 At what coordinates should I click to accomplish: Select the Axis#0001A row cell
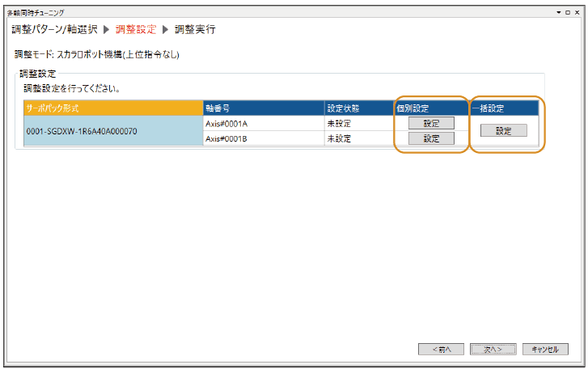pos(262,123)
